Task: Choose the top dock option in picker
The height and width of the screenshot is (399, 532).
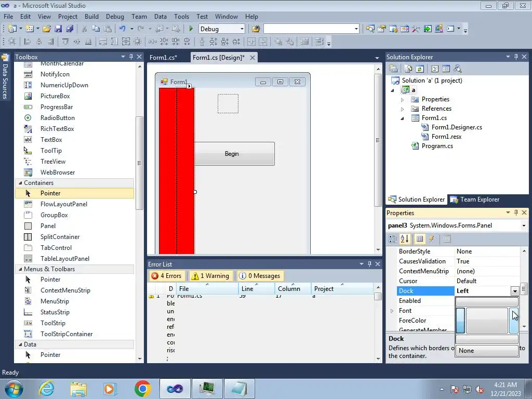Action: (487, 302)
